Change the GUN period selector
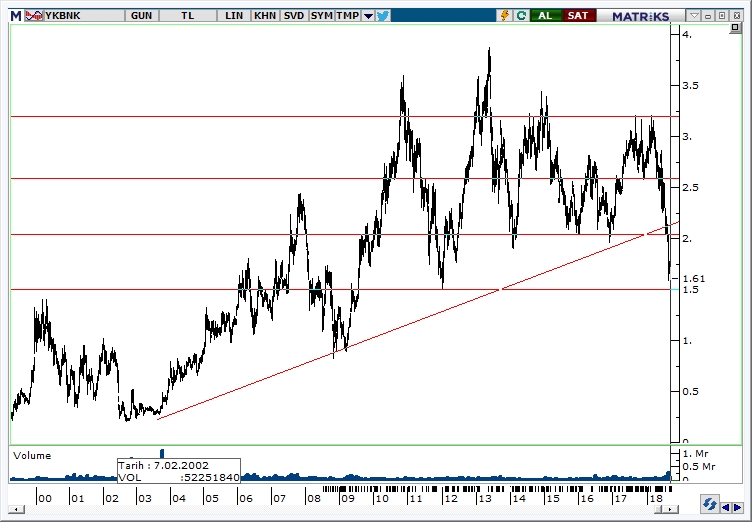Screen dimensions: 752x522 [x=141, y=16]
